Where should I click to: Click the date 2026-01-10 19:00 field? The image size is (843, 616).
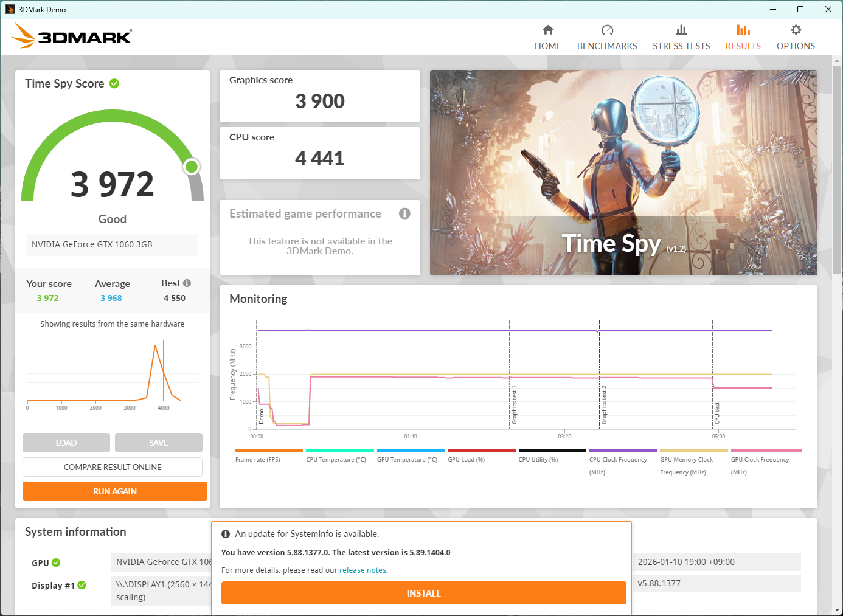(x=718, y=562)
